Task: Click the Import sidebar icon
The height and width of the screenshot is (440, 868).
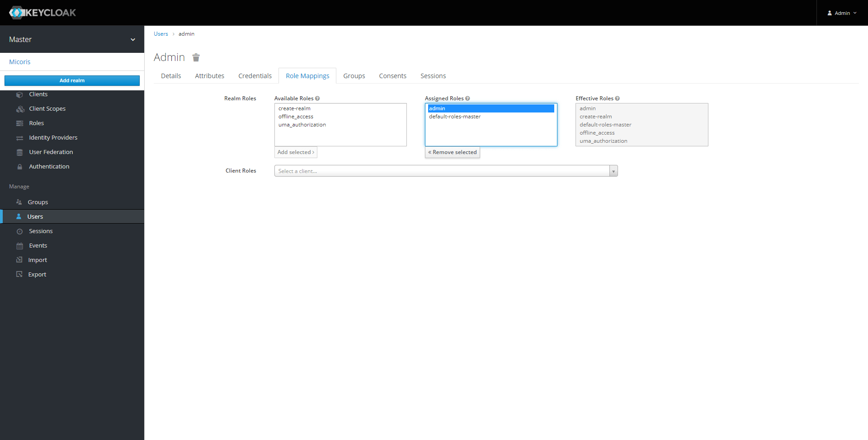Action: (19, 260)
